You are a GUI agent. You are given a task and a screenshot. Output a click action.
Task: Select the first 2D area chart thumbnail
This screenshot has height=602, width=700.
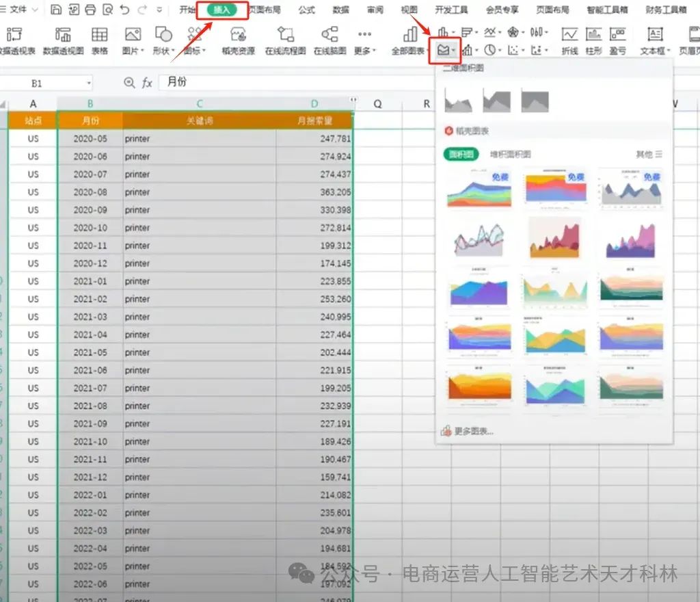point(457,101)
